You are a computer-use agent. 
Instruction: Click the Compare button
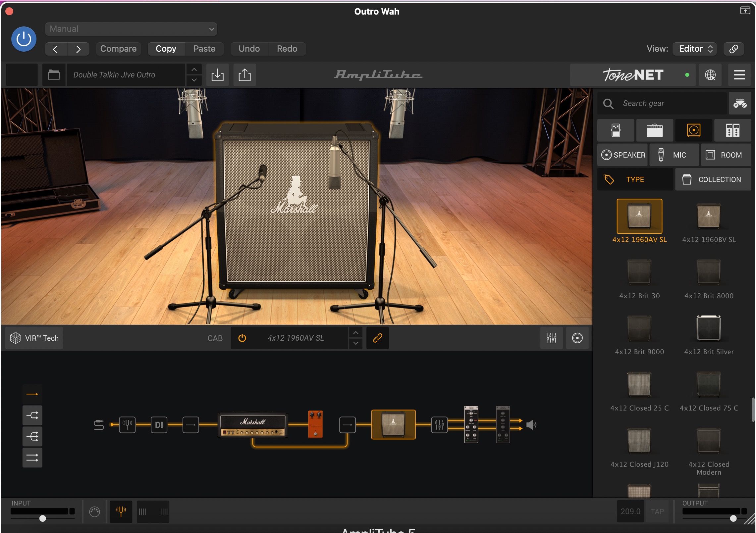(118, 49)
